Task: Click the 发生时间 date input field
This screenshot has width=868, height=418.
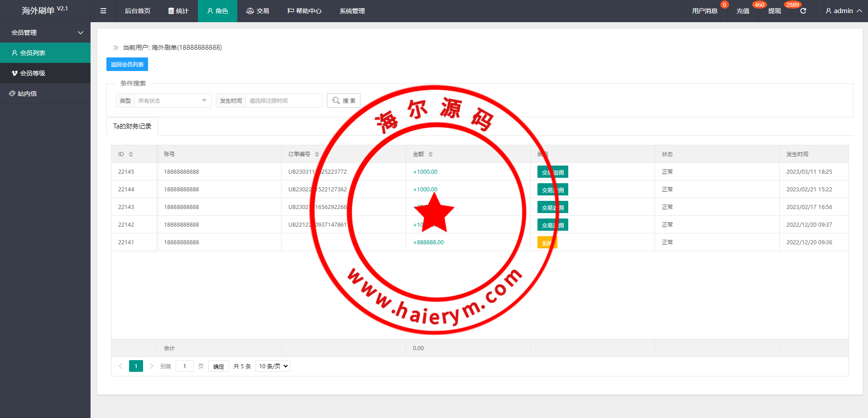Action: (284, 100)
